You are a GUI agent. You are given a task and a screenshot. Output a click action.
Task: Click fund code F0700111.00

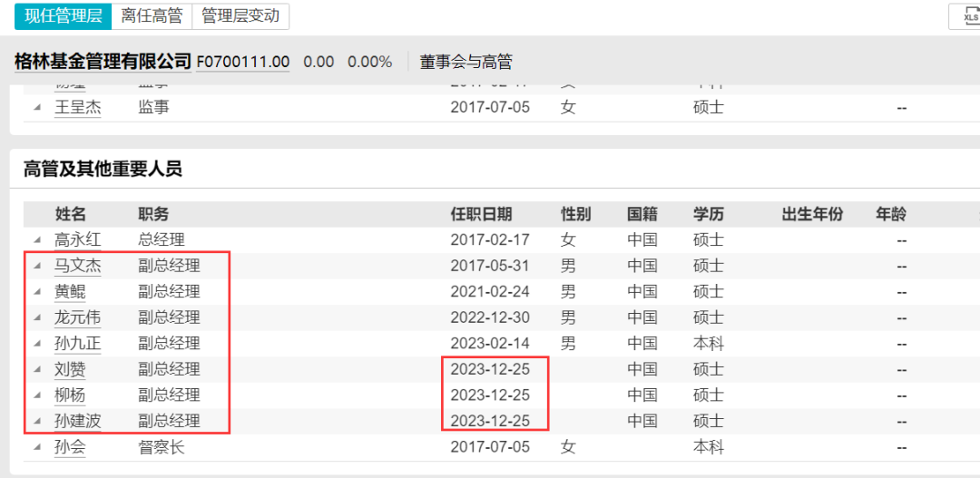(x=243, y=62)
